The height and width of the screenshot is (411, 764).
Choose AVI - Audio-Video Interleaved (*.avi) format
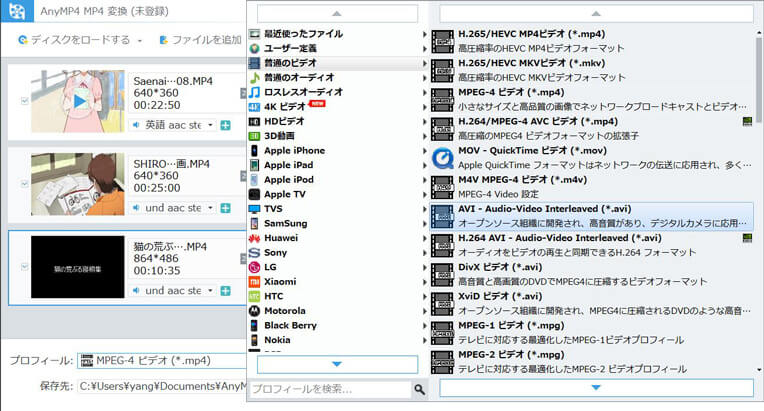coord(592,216)
